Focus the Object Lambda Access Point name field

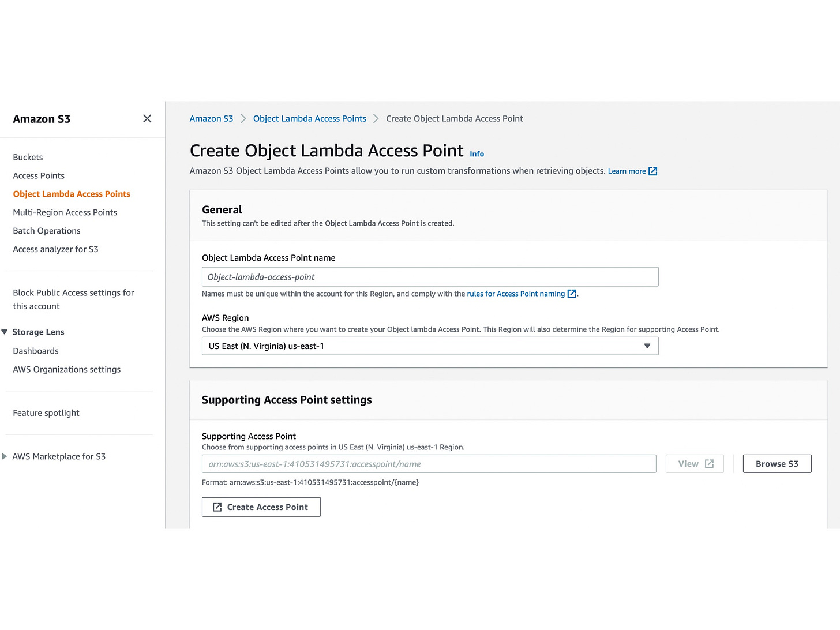click(430, 277)
